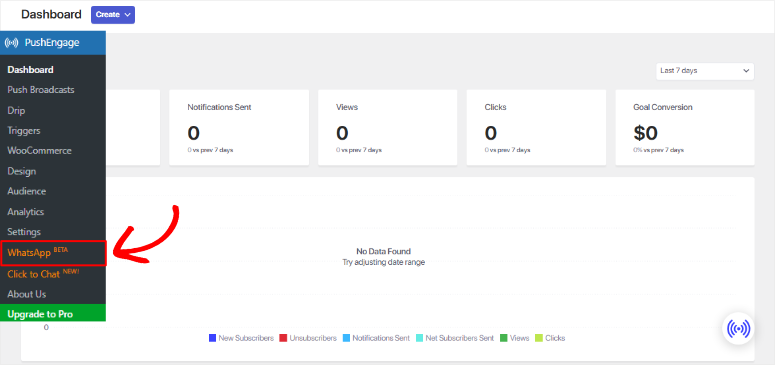
Task: Click the PushEngage sidebar header
Action: pyautogui.click(x=52, y=43)
